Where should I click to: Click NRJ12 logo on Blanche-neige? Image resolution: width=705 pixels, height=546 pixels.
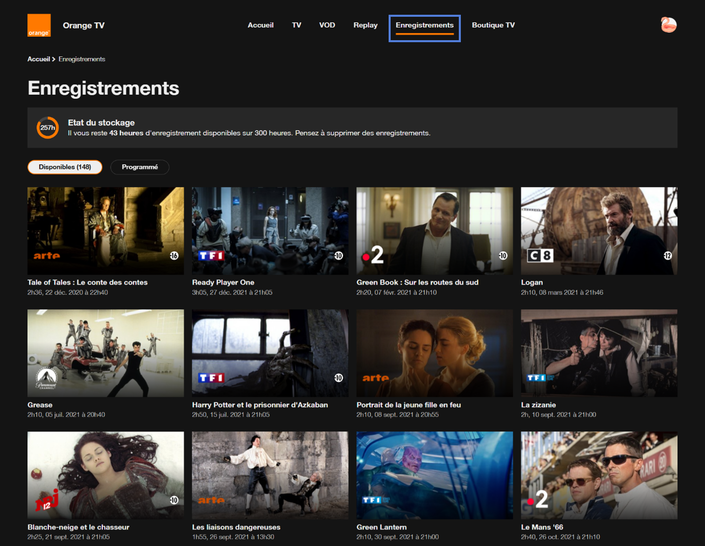(x=47, y=499)
